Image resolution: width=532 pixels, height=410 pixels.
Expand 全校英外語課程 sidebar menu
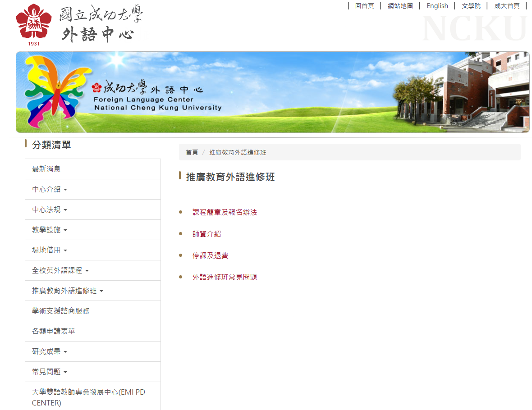point(60,270)
